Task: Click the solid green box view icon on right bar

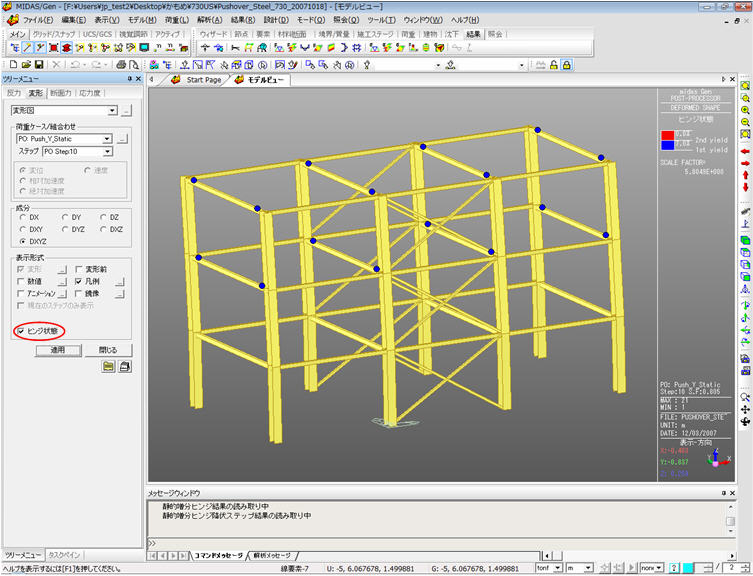Action: [x=745, y=240]
